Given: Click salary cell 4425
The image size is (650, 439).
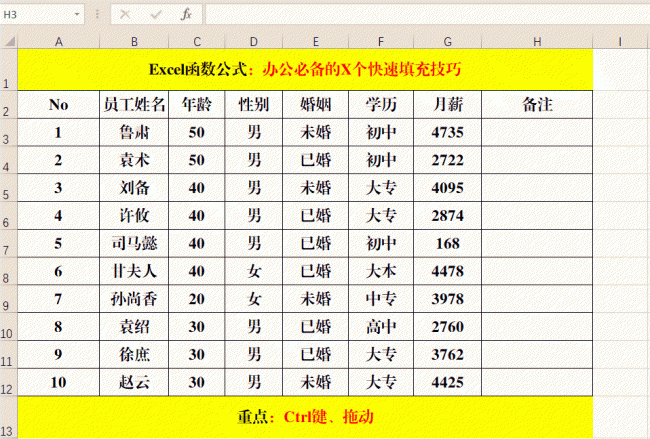Looking at the screenshot, I should click(x=448, y=382).
